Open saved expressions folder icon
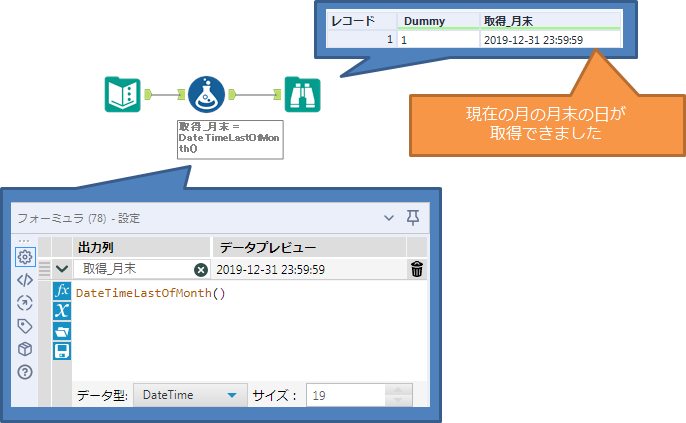 pyautogui.click(x=62, y=331)
